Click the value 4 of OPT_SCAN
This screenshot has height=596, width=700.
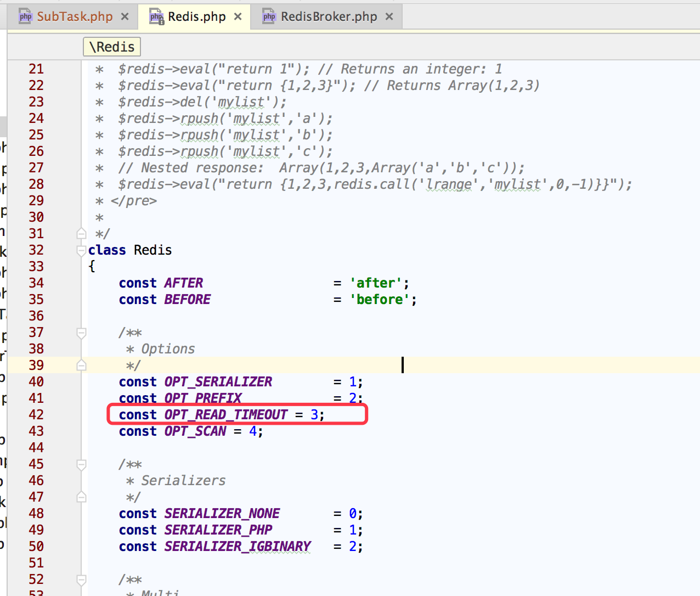coord(253,431)
